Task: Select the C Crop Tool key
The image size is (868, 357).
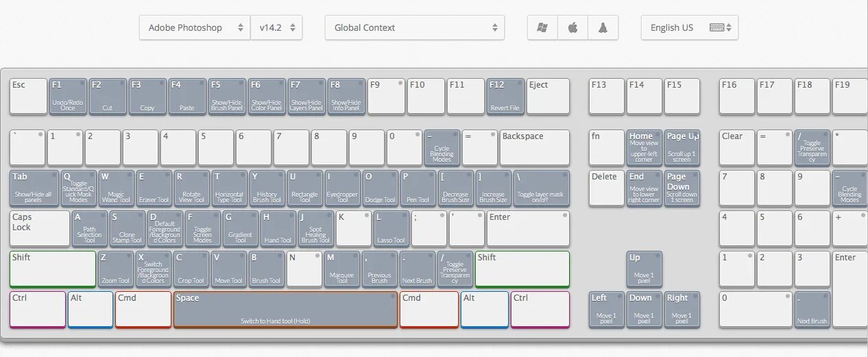Action: pyautogui.click(x=191, y=269)
